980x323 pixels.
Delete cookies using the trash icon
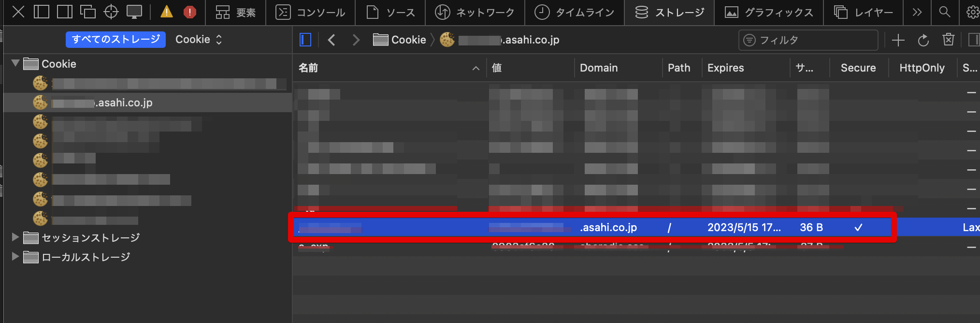[948, 40]
